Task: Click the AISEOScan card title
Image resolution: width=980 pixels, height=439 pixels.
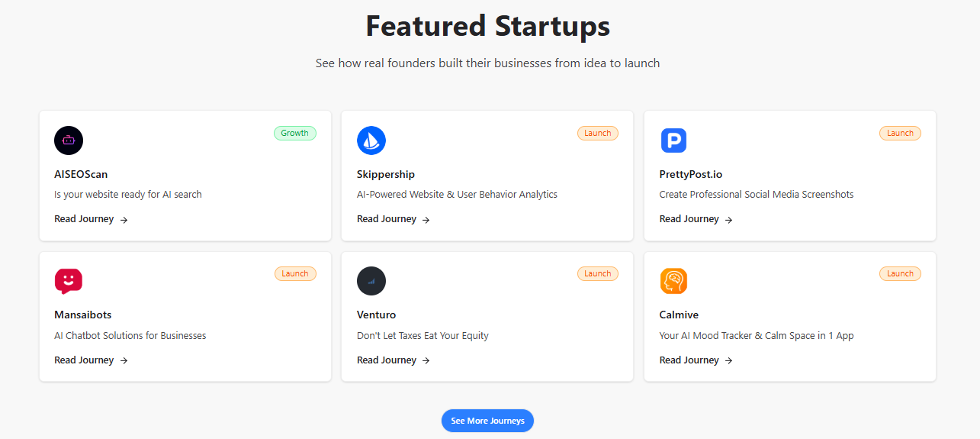Action: [81, 174]
